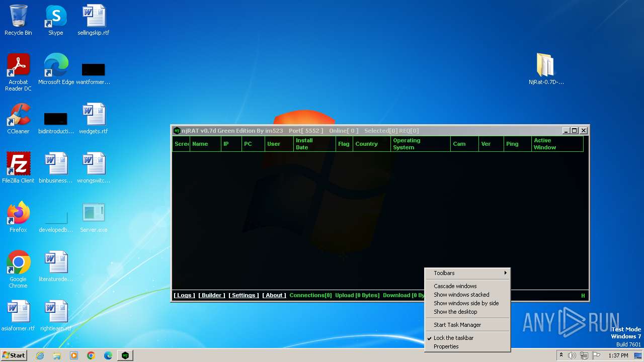The image size is (644, 362).
Task: Click the Install Date column header
Action: point(314,144)
